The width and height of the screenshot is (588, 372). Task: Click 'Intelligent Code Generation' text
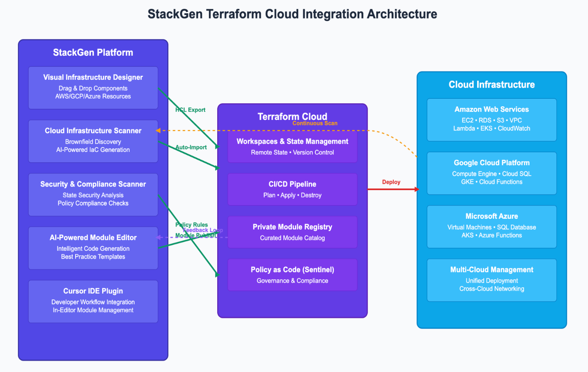pyautogui.click(x=93, y=249)
